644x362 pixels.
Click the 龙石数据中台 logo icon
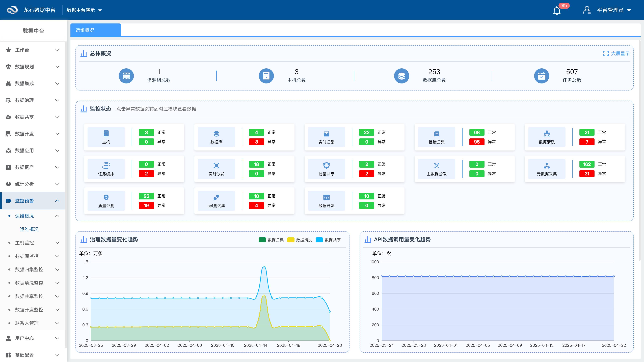(12, 10)
